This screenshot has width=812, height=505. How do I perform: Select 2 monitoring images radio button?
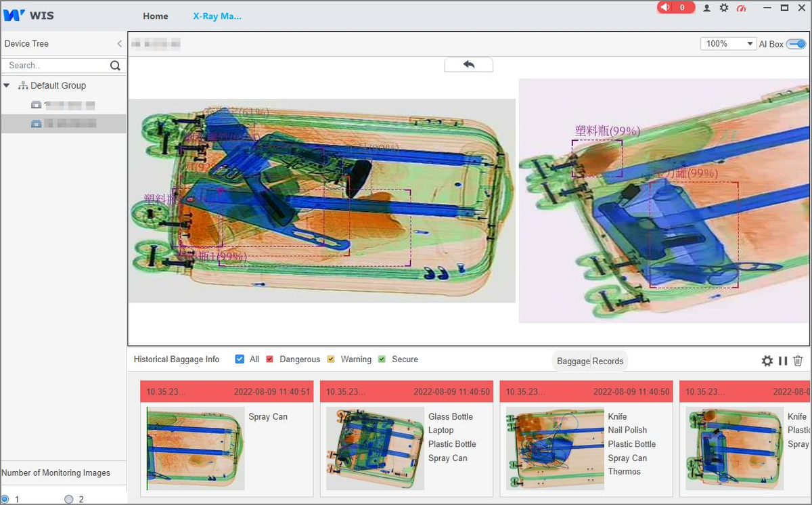(x=68, y=500)
